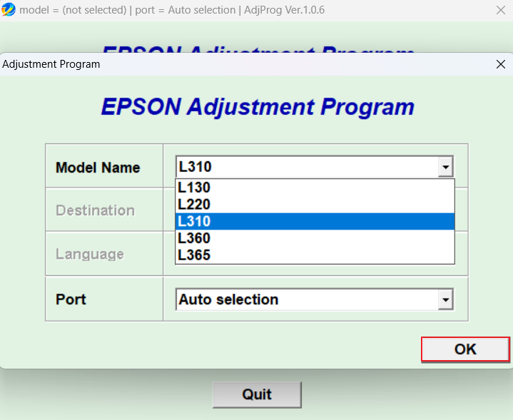Click the Port label
This screenshot has width=513, height=420.
(71, 299)
